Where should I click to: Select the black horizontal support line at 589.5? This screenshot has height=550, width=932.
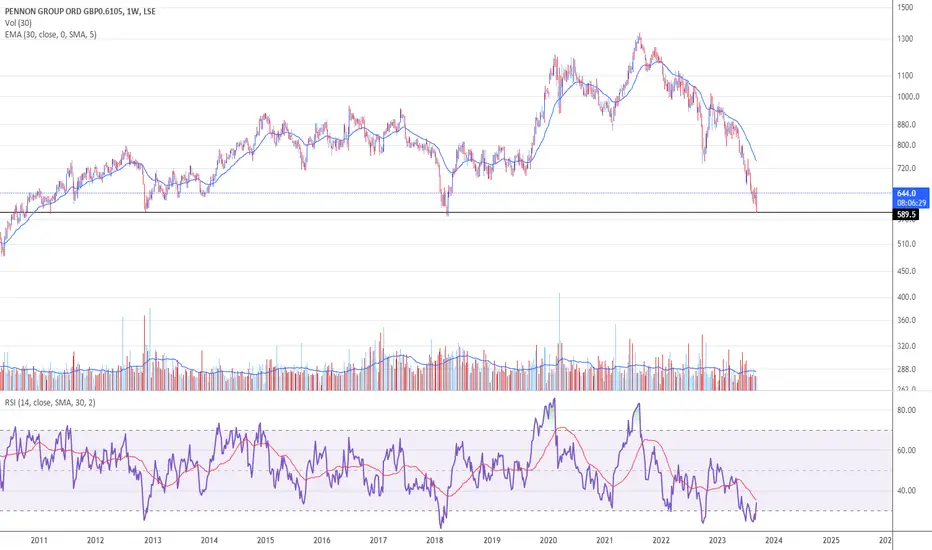coord(446,212)
